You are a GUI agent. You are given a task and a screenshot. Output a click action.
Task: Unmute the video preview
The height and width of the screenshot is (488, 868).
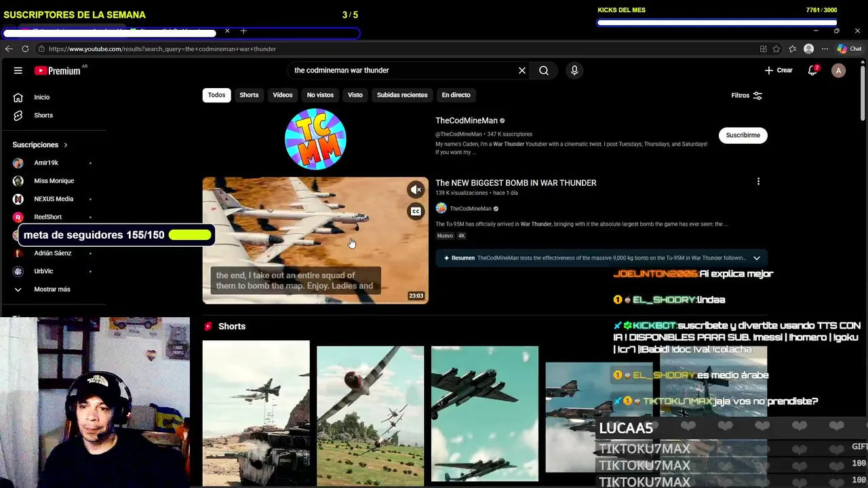click(x=416, y=190)
